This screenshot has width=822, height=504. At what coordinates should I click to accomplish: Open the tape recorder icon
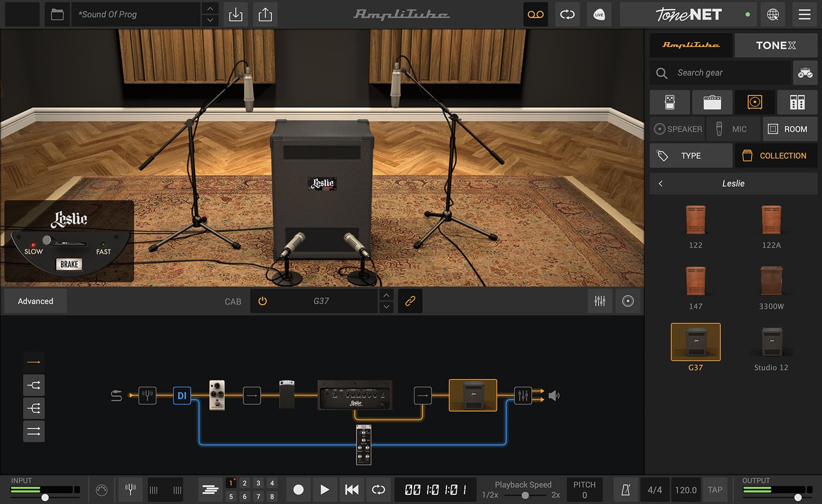pyautogui.click(x=535, y=15)
